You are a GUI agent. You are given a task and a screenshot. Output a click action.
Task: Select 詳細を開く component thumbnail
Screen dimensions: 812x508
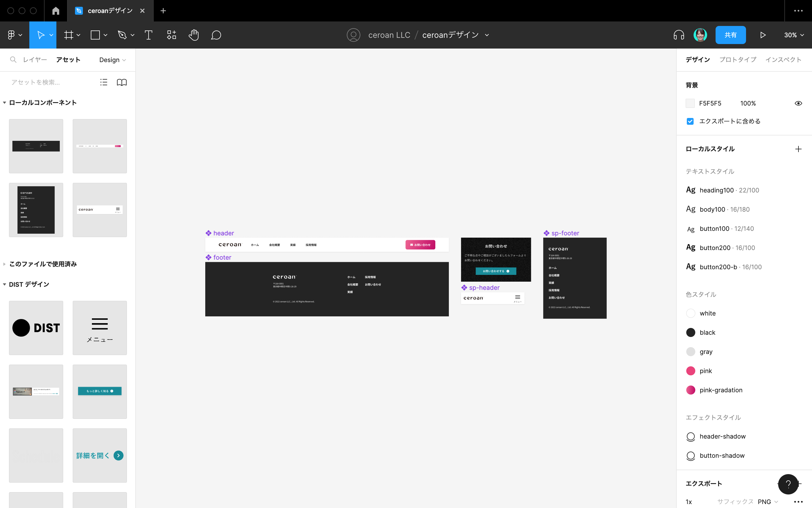100,456
